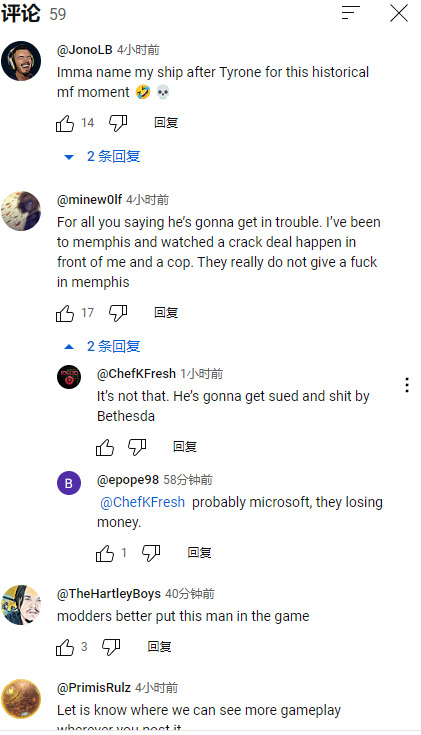Like @ChefKFresh's reply about Bethesda
The height and width of the screenshot is (735, 421).
105,447
